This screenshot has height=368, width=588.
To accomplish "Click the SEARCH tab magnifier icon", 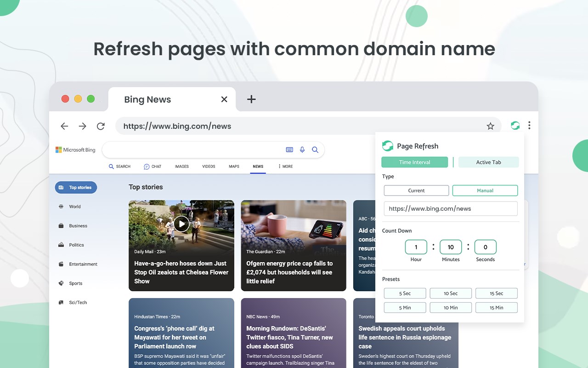I will (x=111, y=167).
